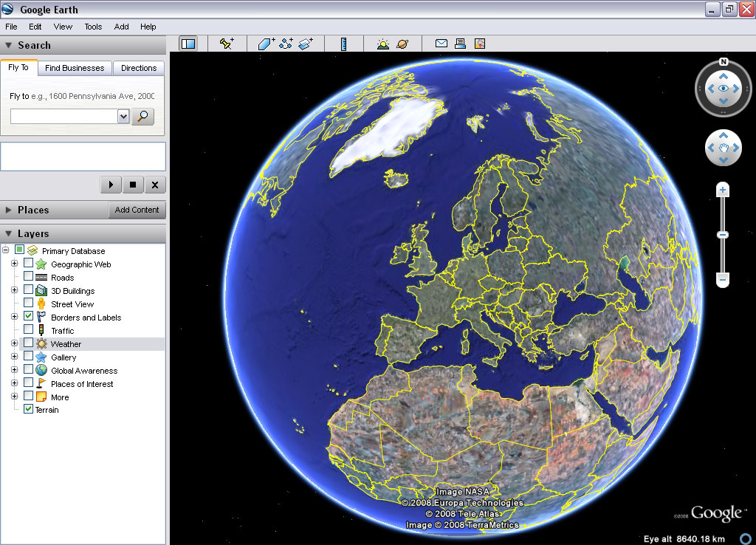
Task: Enable the Street View layer
Action: [x=29, y=302]
